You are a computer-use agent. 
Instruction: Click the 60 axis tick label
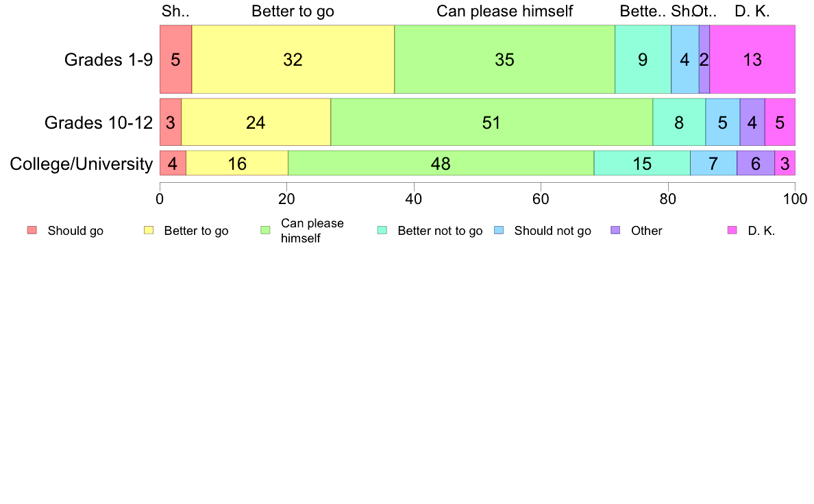point(541,199)
